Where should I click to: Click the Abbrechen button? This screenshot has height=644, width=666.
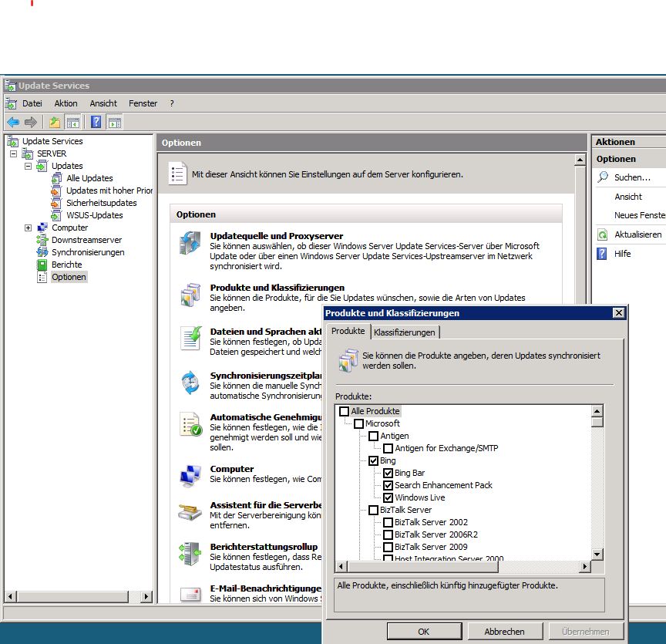coord(505,631)
